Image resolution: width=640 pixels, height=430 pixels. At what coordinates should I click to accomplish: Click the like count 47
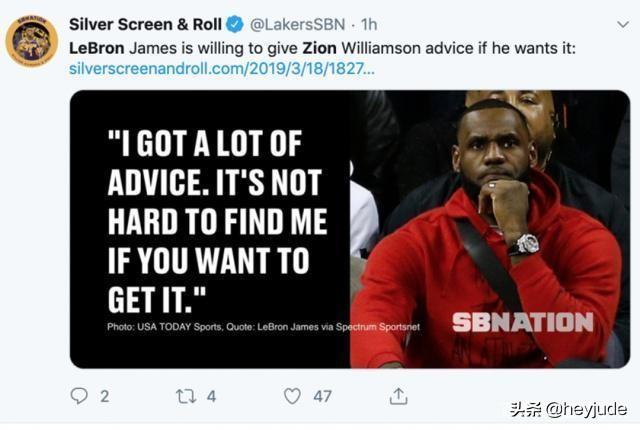(322, 396)
